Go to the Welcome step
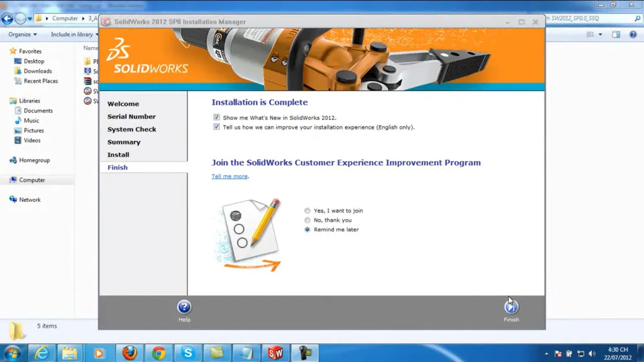Screen dimensions: 644x362 tap(123, 104)
